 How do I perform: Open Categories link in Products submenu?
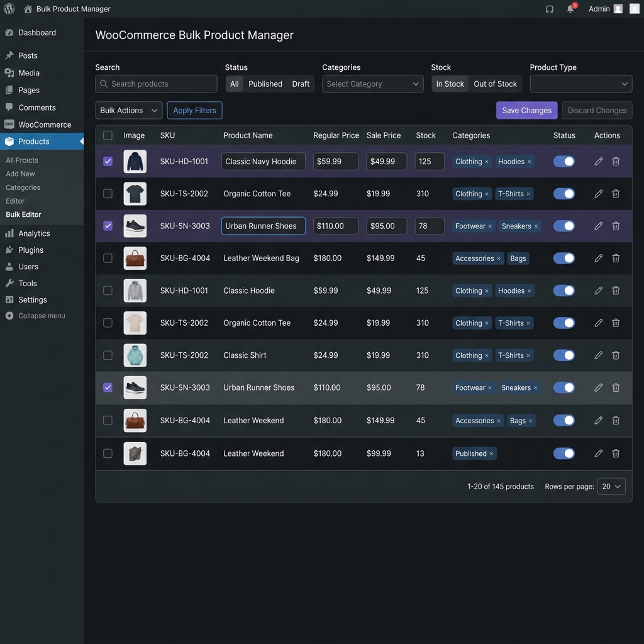pyautogui.click(x=23, y=187)
